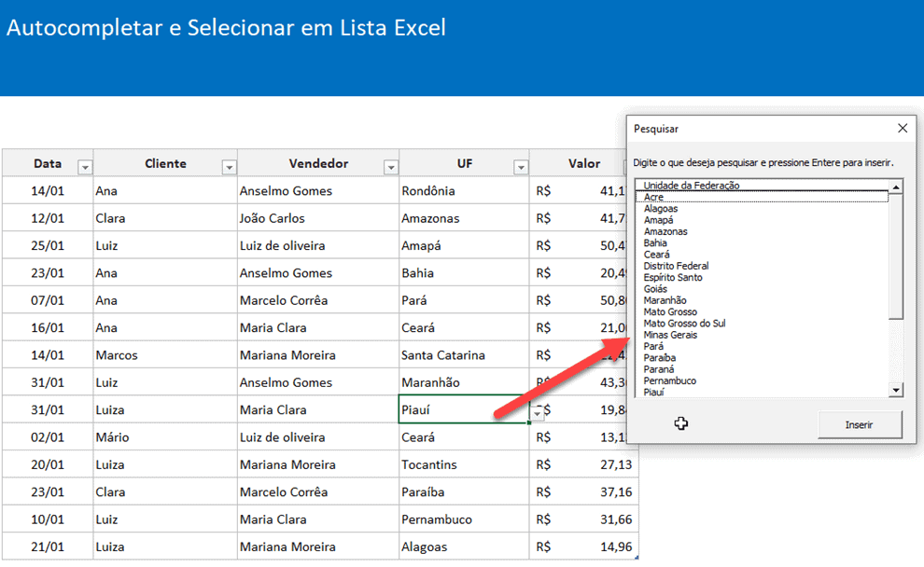
Task: Click the Inserir button
Action: click(x=859, y=423)
